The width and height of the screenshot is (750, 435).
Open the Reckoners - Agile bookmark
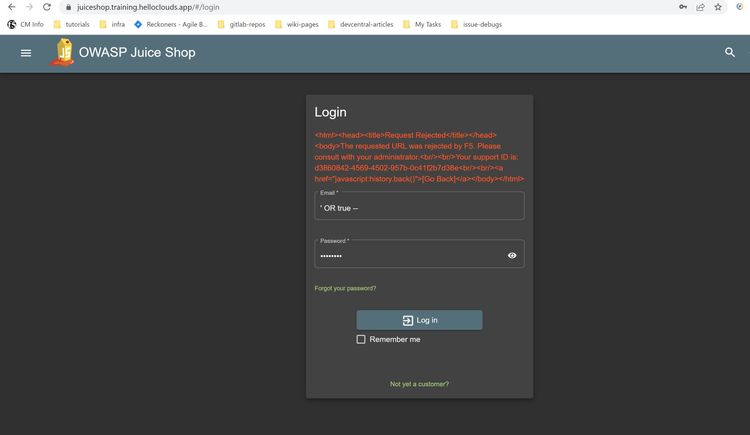point(171,24)
